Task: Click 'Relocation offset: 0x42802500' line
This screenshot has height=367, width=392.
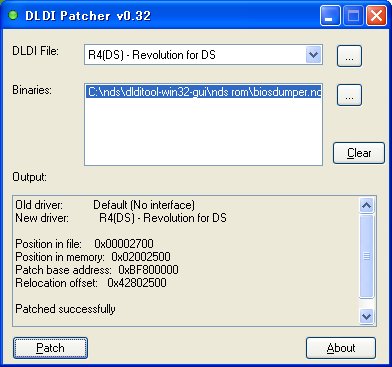Action: coord(91,283)
